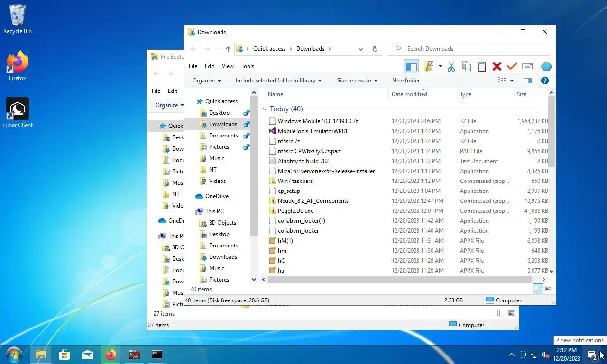Click the blue shell icon in toolbar
The width and height of the screenshot is (607, 364).
pos(546,67)
